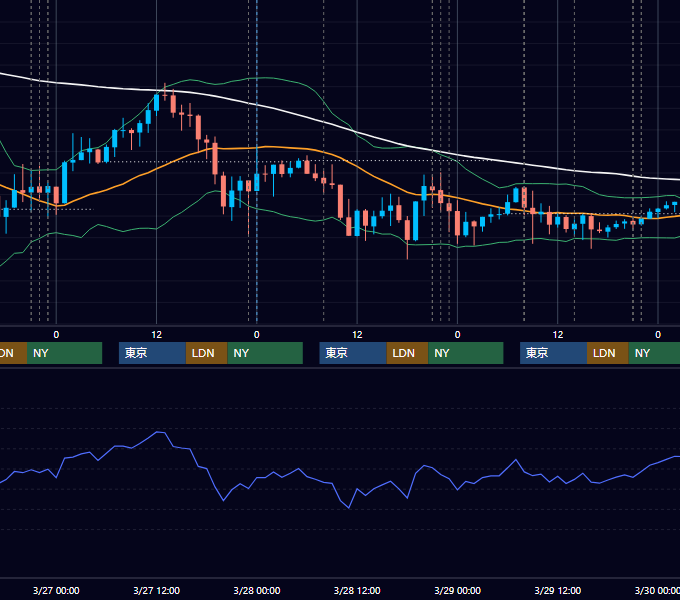Screen dimensions: 680x600
Task: Click the tall blue candle after 3/27 00:00
Action: click(65, 183)
